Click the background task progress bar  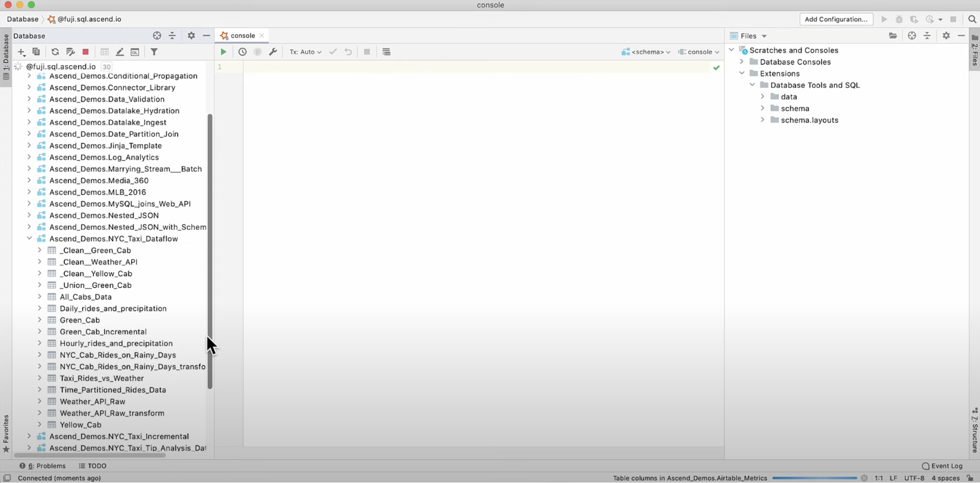814,478
